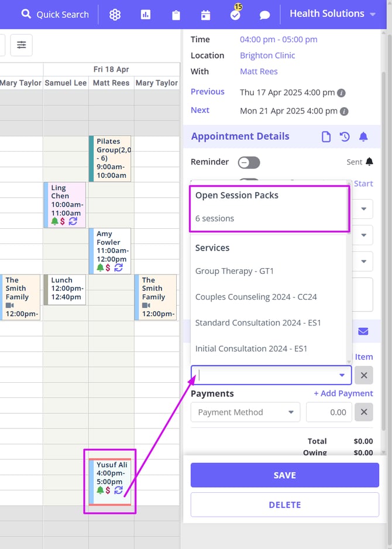Viewport: 392px width, 549px height.
Task: Click the clipboard icon in top bar
Action: pos(176,15)
